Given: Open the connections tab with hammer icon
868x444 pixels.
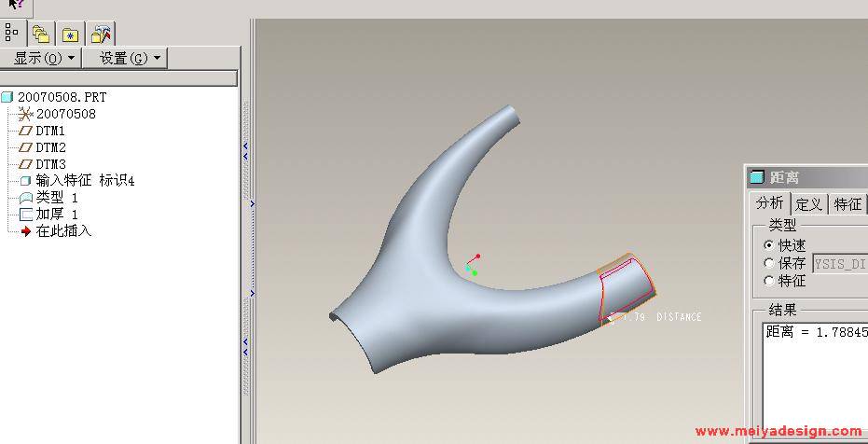Looking at the screenshot, I should [x=100, y=34].
